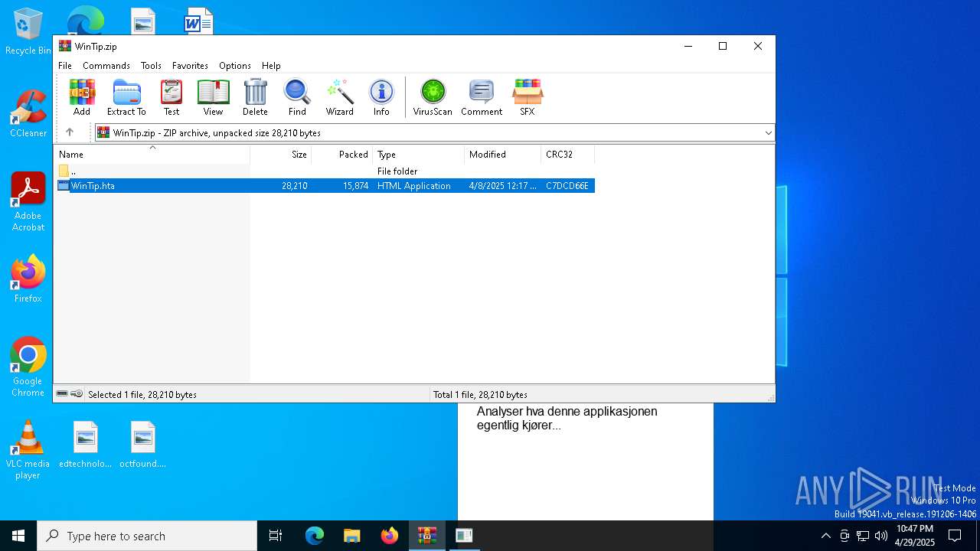The image size is (980, 551).
Task: Click the status bar drive icon
Action: click(62, 393)
